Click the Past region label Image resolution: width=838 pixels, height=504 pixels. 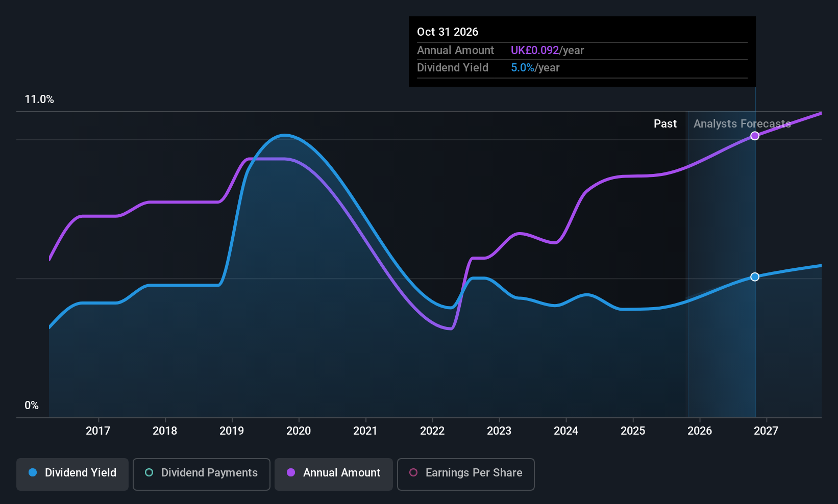point(666,123)
